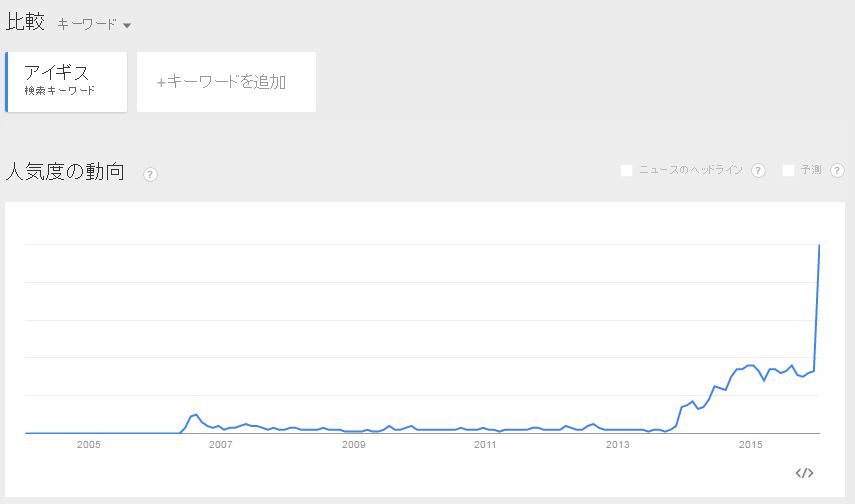Enable the ニュースのヘッドライン checkbox
855x504 pixels.
pyautogui.click(x=627, y=171)
